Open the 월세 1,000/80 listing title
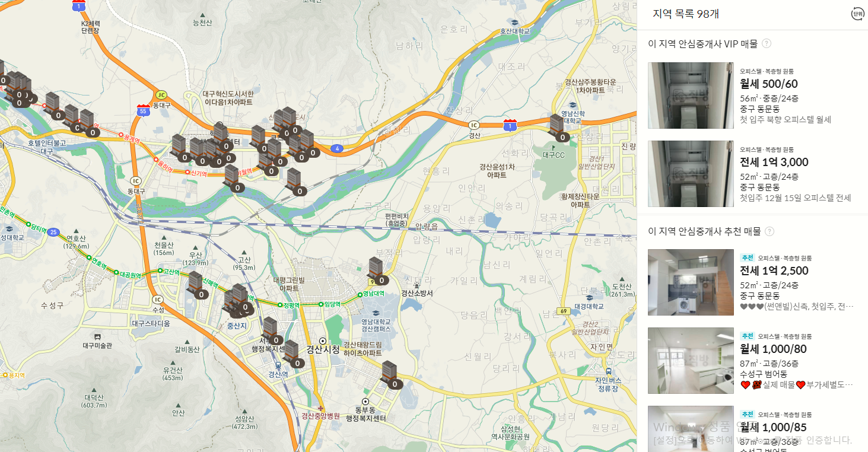This screenshot has height=452, width=868. (x=773, y=349)
